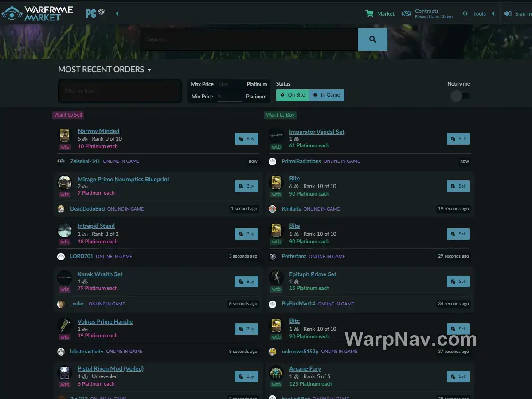
Task: Click the Volnus Prime Handle item icon
Action: click(x=65, y=325)
